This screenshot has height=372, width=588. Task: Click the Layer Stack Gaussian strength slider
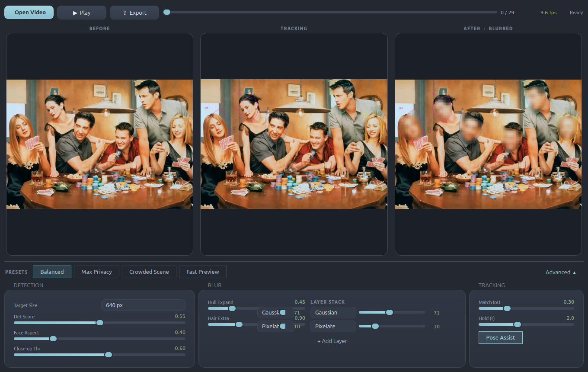(392, 312)
